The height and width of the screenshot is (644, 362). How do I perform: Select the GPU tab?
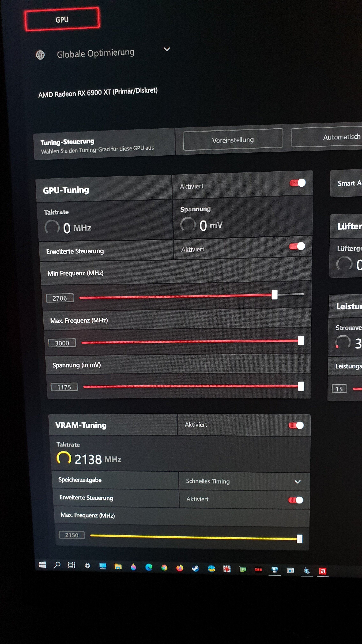62,19
